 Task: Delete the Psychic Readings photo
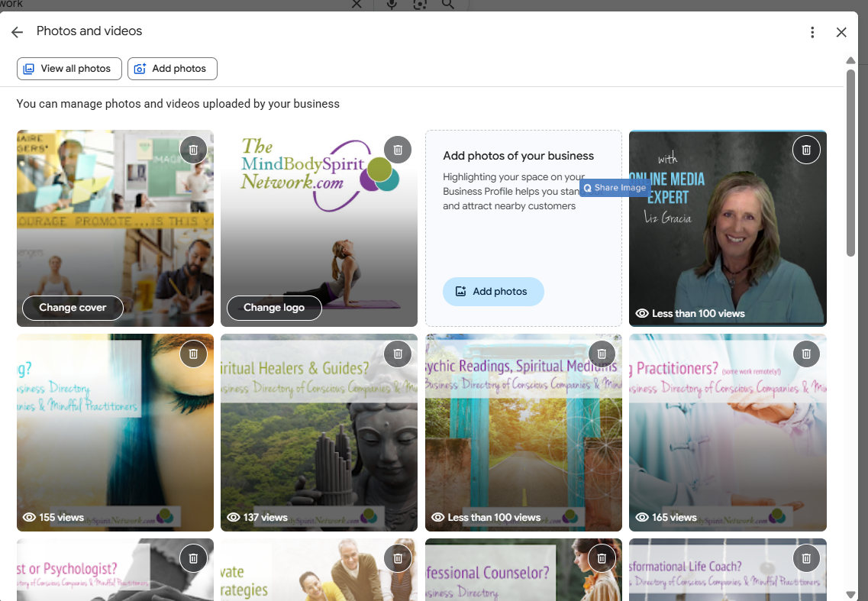602,354
